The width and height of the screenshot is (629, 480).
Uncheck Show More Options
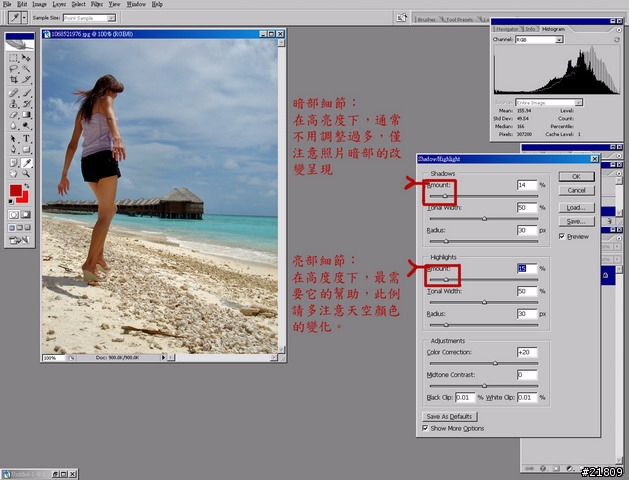click(x=425, y=428)
